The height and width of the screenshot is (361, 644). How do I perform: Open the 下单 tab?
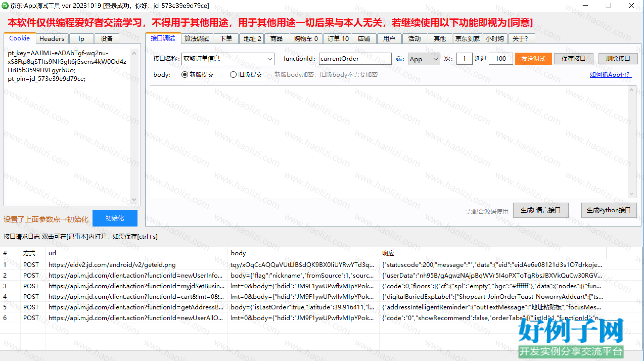pos(226,39)
